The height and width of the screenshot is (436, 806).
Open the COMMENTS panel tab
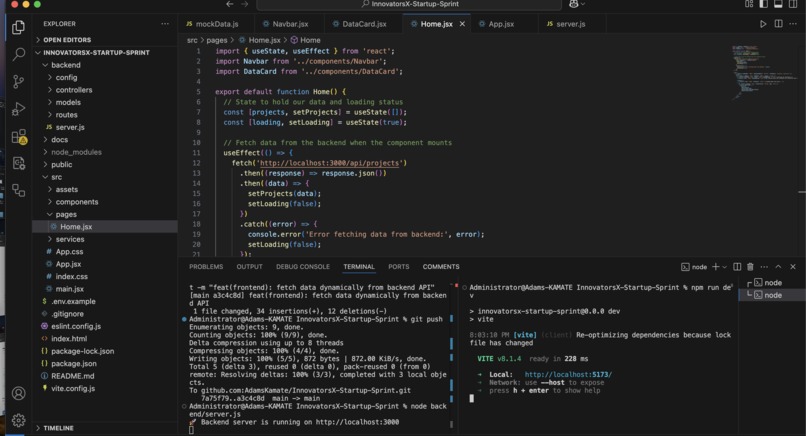coord(441,266)
